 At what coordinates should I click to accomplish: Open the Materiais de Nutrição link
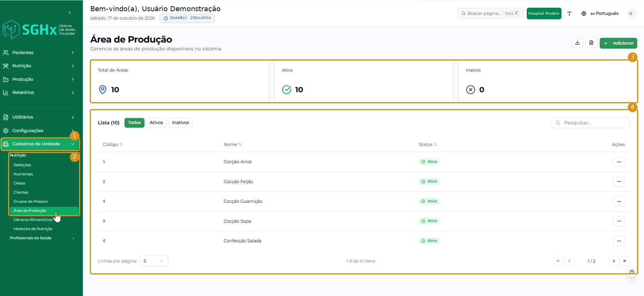click(33, 229)
